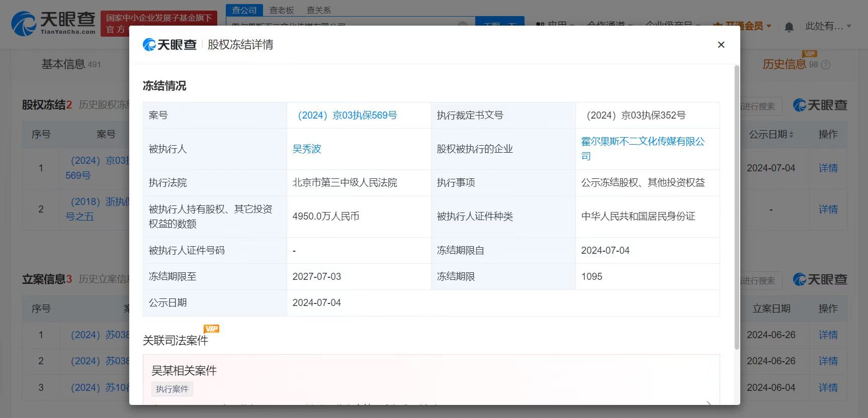Click the 天眼查 logo in dialog header
The height and width of the screenshot is (418, 868).
pos(170,45)
